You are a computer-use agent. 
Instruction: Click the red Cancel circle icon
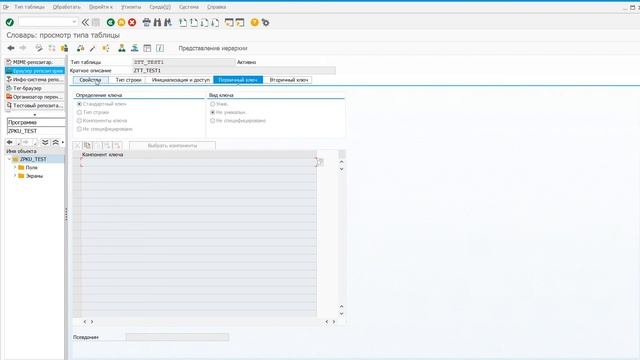(132, 22)
